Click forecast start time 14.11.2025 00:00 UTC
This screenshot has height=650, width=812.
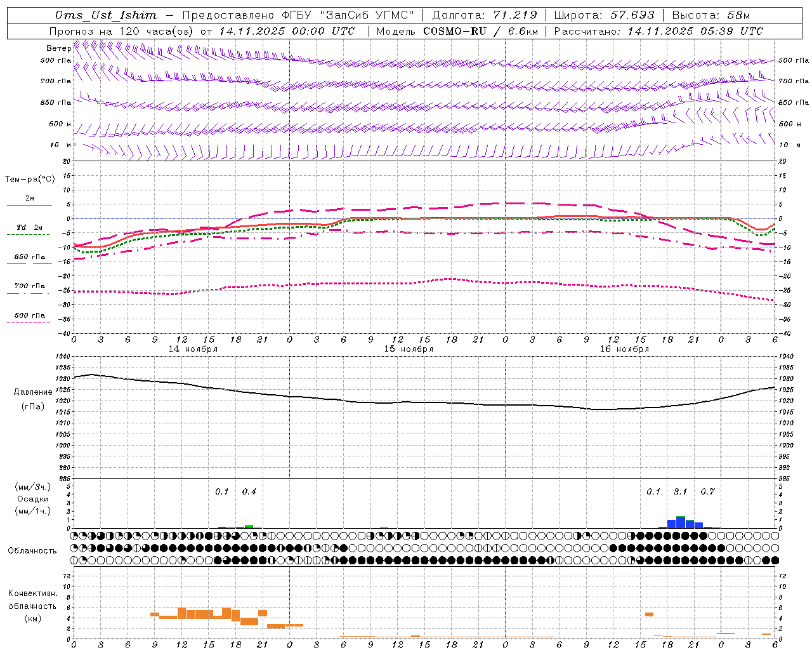click(287, 31)
